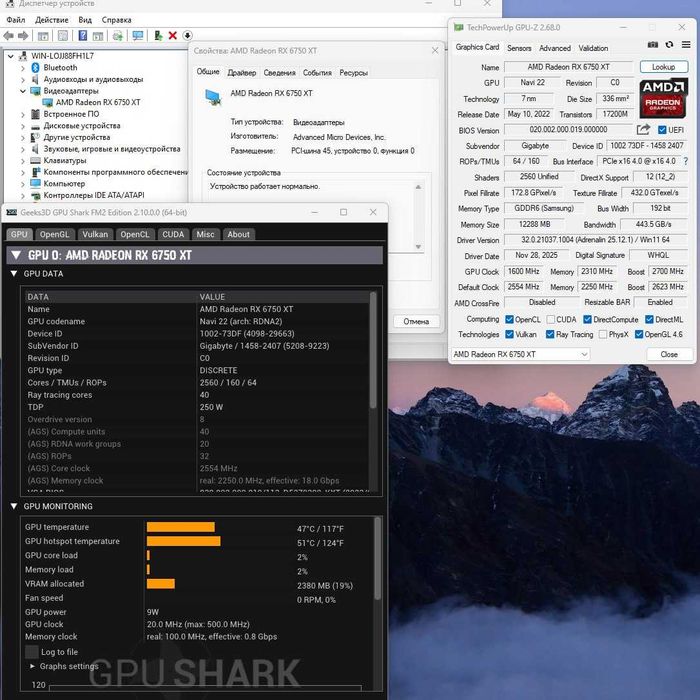Click the question mark beside Bus Interface
Screen dimensions: 700x700
pos(686,161)
